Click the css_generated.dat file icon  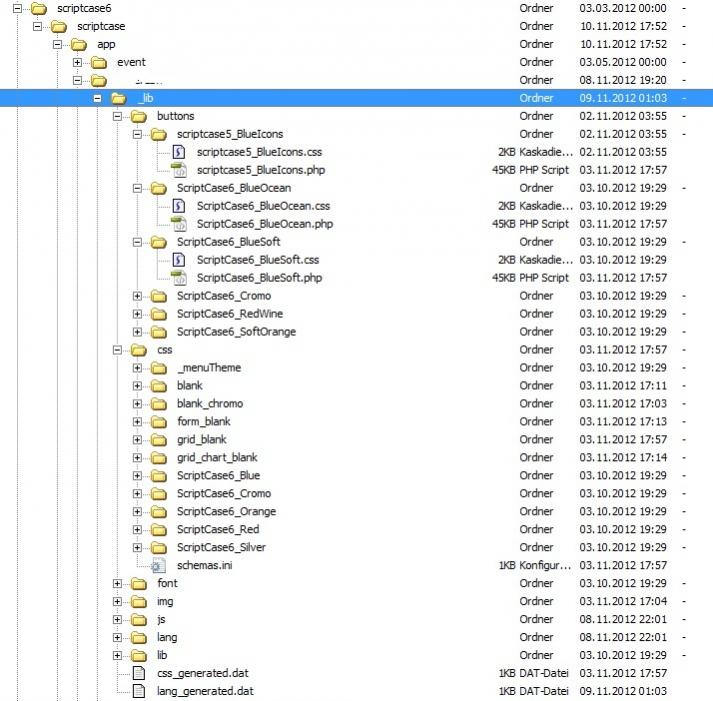pos(139,673)
